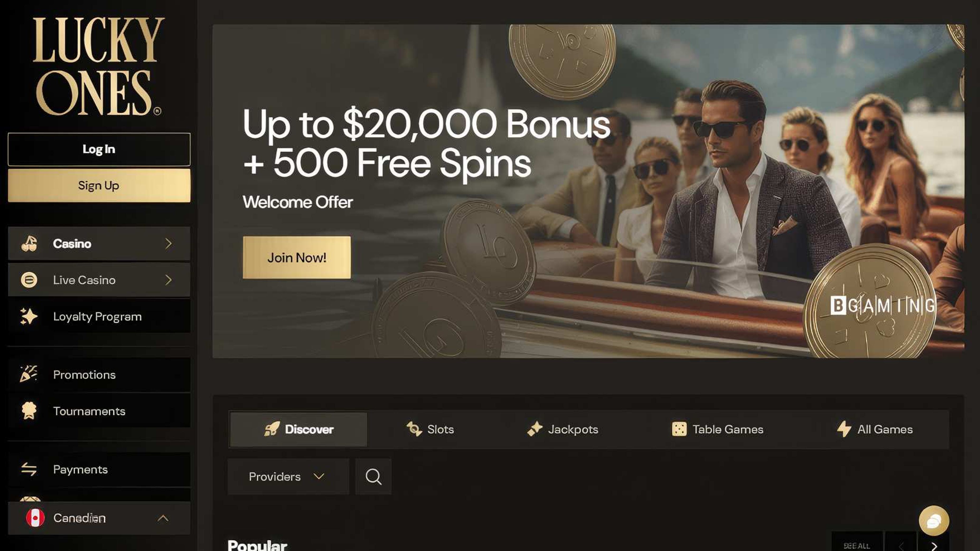Open the Providers dropdown
This screenshot has width=980, height=551.
click(x=288, y=477)
